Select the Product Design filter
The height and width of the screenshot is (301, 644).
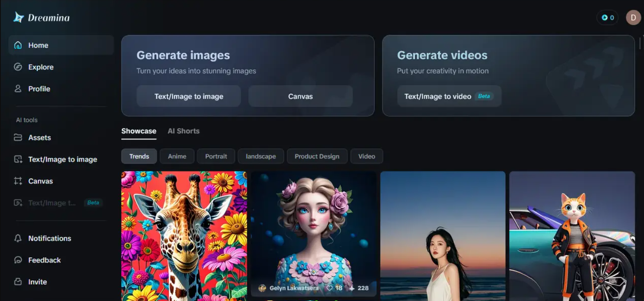point(317,156)
